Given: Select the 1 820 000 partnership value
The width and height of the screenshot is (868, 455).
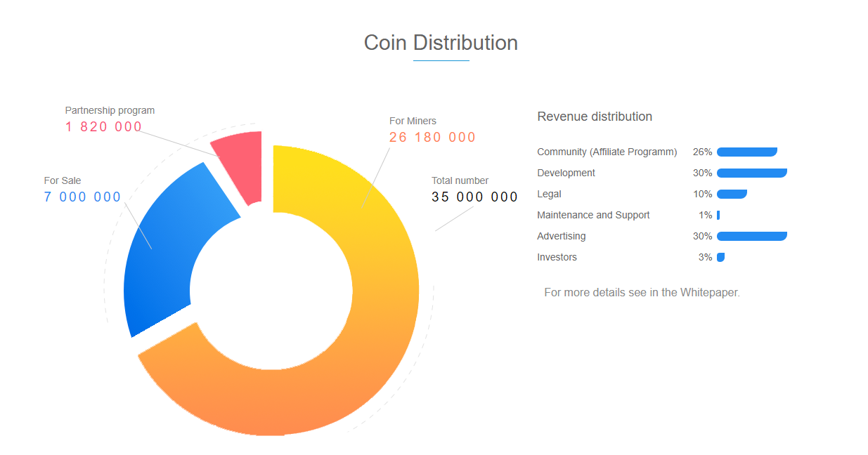Looking at the screenshot, I should pos(104,127).
